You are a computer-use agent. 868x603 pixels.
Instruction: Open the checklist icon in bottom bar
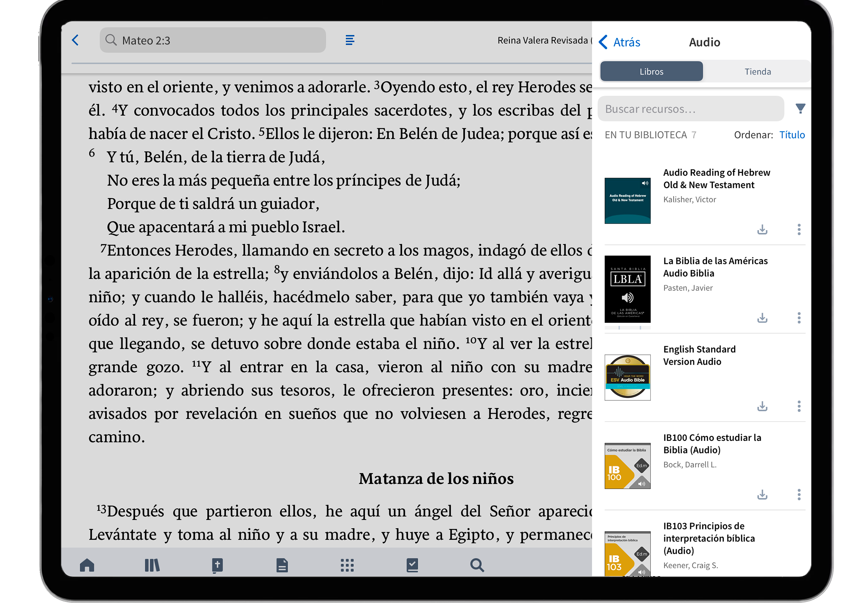pyautogui.click(x=412, y=565)
